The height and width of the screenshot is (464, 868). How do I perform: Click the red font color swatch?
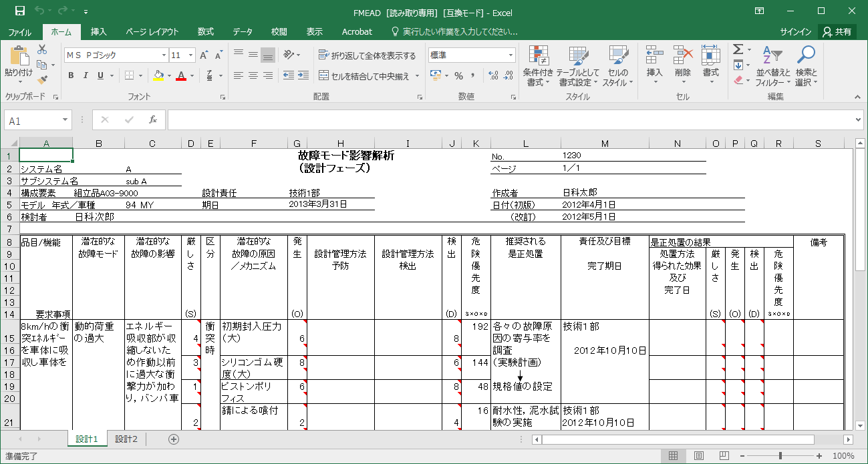click(180, 76)
